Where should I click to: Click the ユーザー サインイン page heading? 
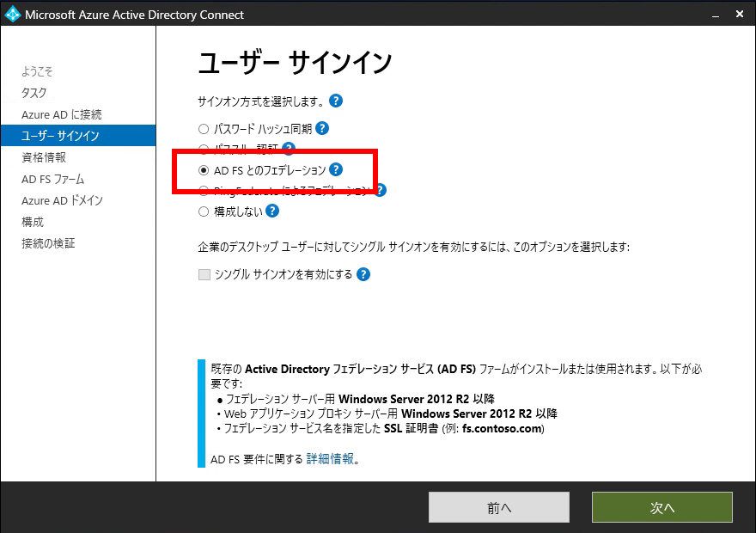[295, 63]
